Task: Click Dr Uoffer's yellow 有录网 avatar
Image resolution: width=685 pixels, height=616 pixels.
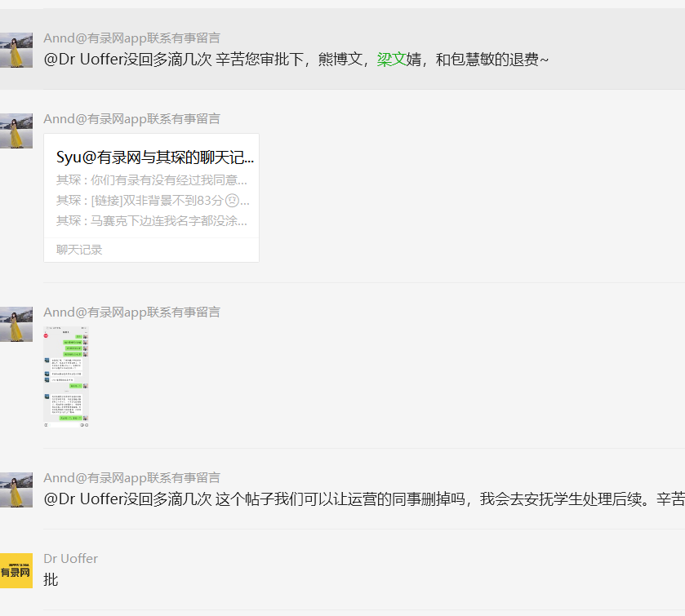Action: coord(16,570)
